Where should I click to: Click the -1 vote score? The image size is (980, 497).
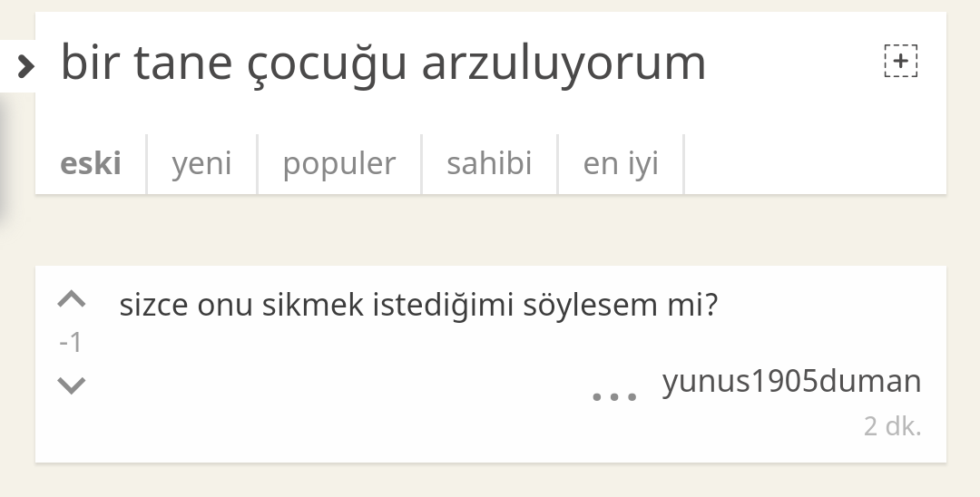[x=71, y=343]
